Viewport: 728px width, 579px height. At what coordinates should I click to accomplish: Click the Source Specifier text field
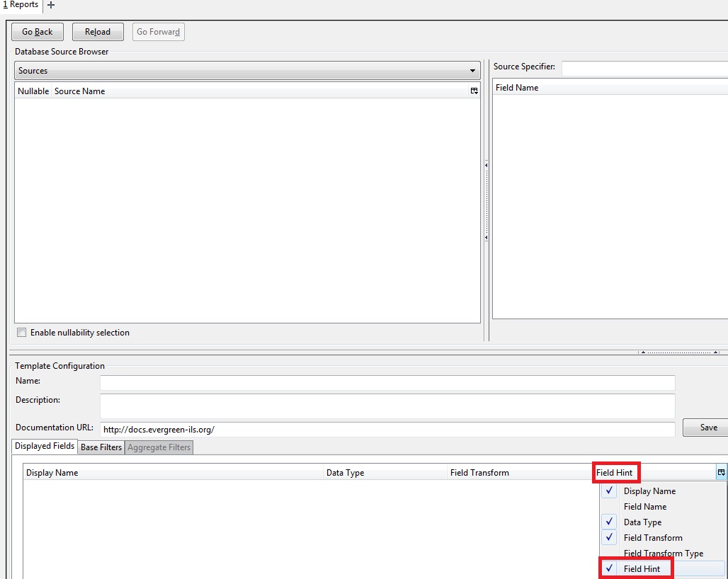click(x=644, y=68)
